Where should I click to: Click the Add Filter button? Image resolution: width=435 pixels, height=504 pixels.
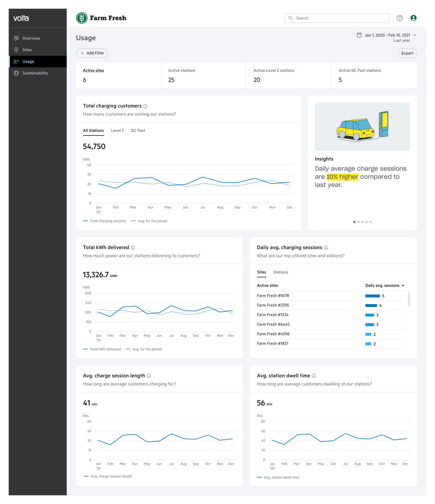tap(92, 53)
